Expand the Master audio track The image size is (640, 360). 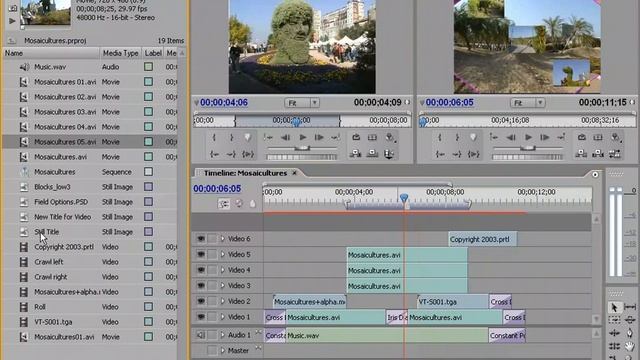click(x=222, y=350)
